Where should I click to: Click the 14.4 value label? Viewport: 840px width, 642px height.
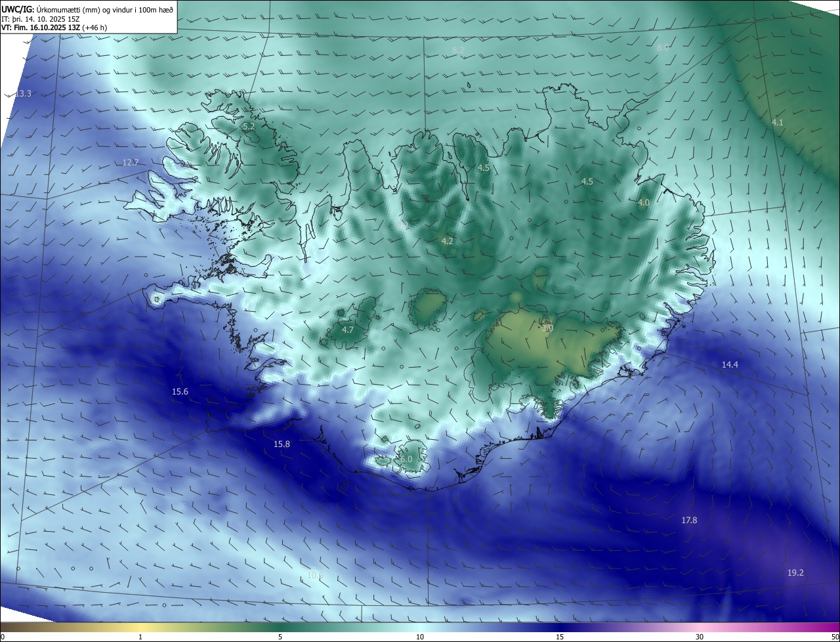click(x=730, y=364)
